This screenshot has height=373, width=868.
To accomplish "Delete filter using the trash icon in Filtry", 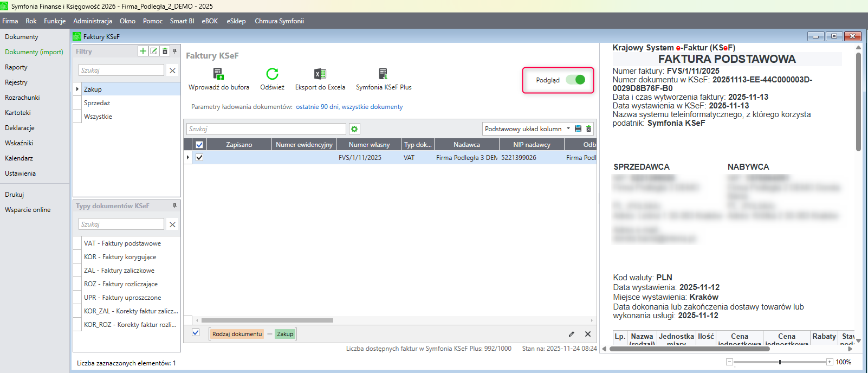I will pos(165,51).
